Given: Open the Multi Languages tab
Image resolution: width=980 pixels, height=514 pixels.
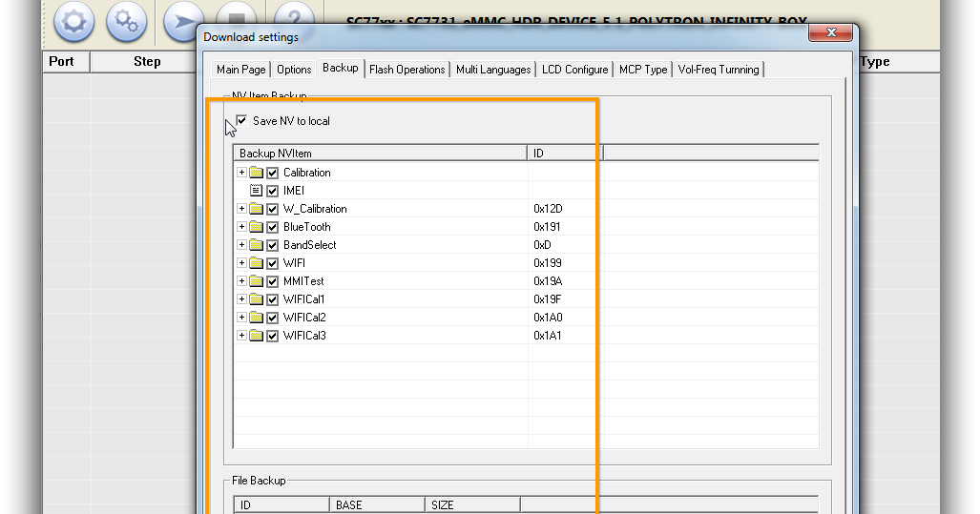Looking at the screenshot, I should coord(493,70).
